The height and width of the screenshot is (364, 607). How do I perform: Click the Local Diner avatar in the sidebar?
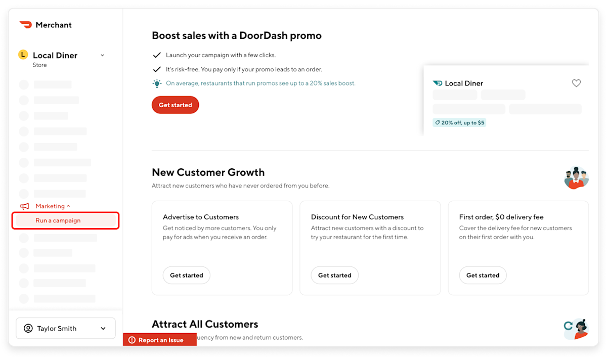(x=22, y=55)
